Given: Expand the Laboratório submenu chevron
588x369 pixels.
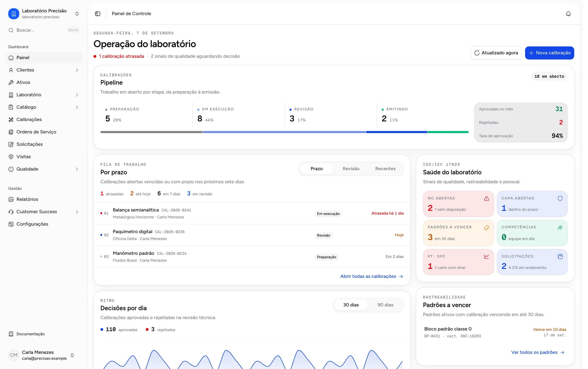Looking at the screenshot, I should pyautogui.click(x=77, y=95).
